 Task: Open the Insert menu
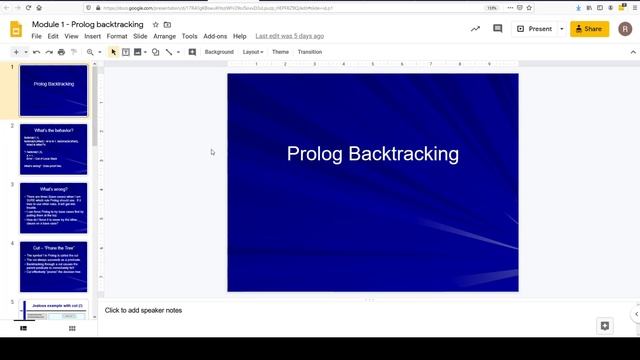click(93, 36)
